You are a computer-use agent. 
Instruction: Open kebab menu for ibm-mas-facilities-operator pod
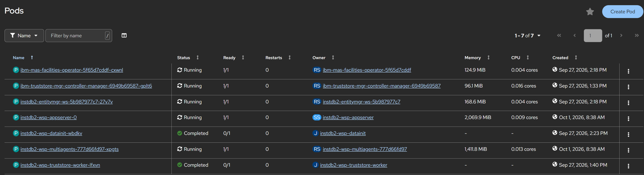pyautogui.click(x=628, y=71)
